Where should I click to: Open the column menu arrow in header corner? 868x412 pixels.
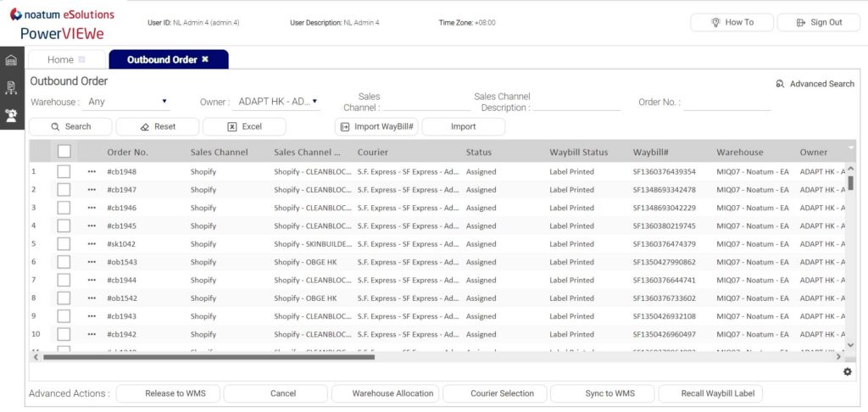(850, 148)
